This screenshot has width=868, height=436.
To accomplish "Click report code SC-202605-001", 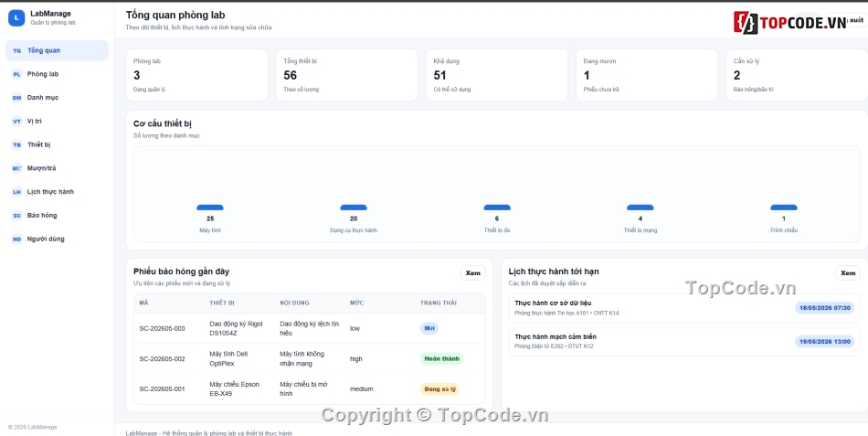I will (163, 388).
